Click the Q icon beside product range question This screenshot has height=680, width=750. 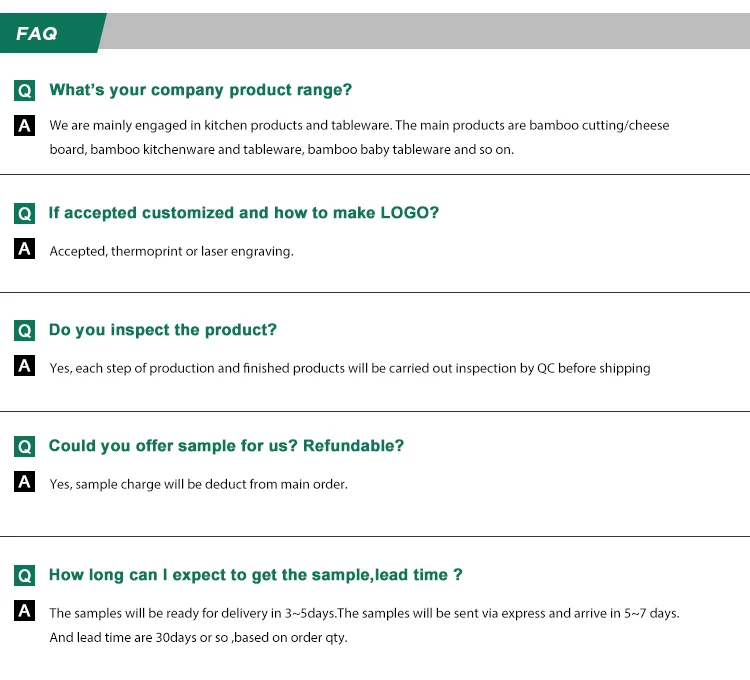pyautogui.click(x=25, y=91)
